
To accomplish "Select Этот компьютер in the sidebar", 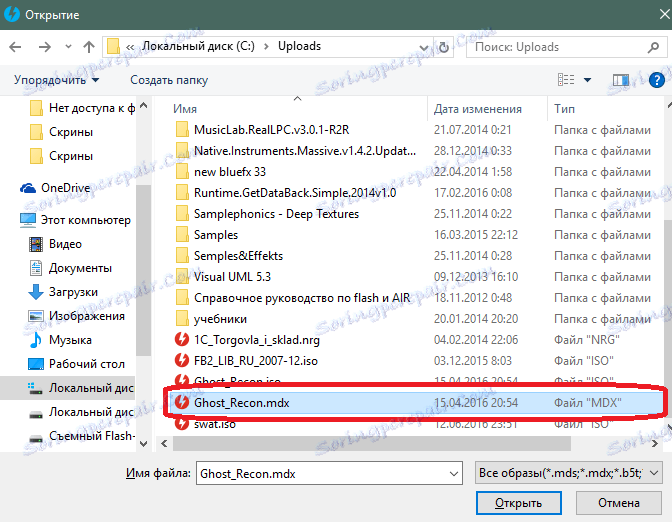I will tap(75, 220).
